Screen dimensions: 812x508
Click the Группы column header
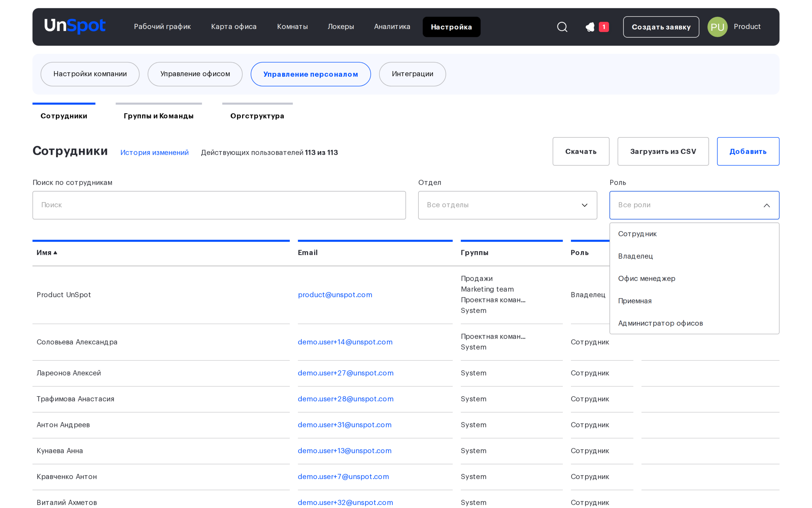[475, 253]
